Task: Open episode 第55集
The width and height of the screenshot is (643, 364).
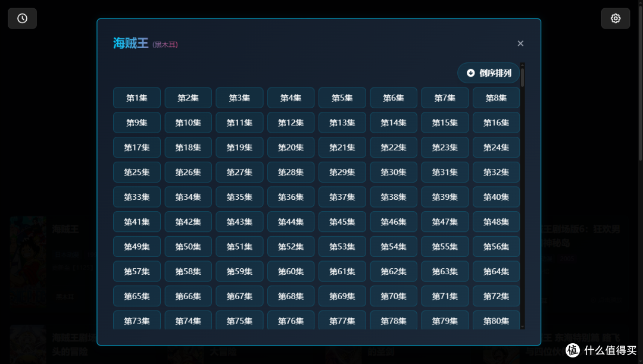Action: tap(445, 246)
